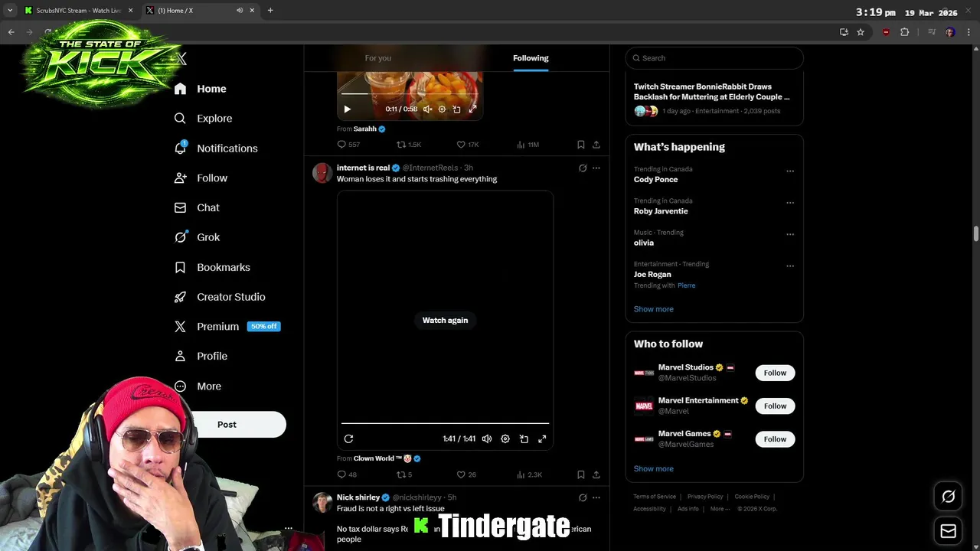The height and width of the screenshot is (551, 980).
Task: Open the Privacy Policy footer link
Action: [x=704, y=497]
